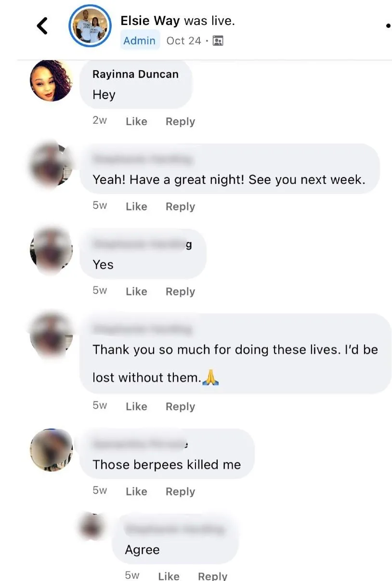
Task: Reply to the "Hey" comment
Action: (180, 122)
